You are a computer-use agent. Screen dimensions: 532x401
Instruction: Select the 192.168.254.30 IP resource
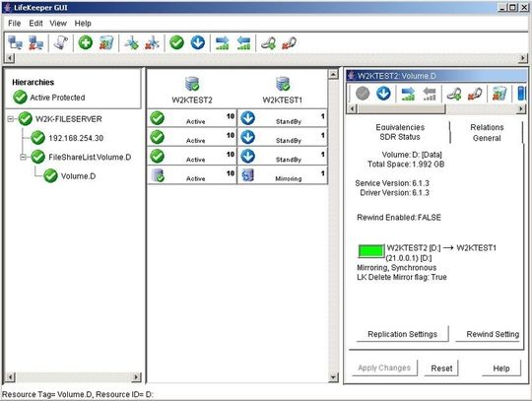[x=76, y=138]
